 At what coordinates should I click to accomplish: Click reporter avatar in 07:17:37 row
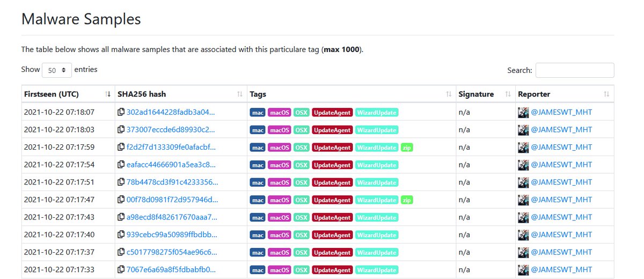click(x=523, y=252)
